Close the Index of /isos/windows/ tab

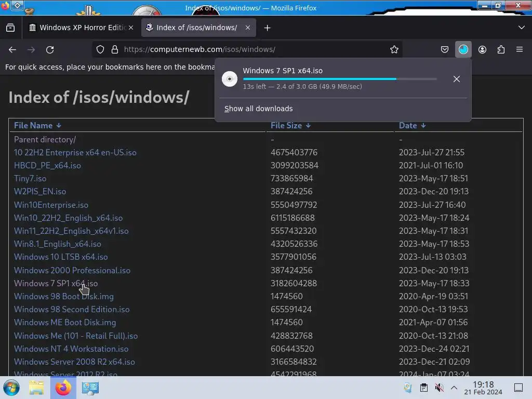pyautogui.click(x=248, y=28)
